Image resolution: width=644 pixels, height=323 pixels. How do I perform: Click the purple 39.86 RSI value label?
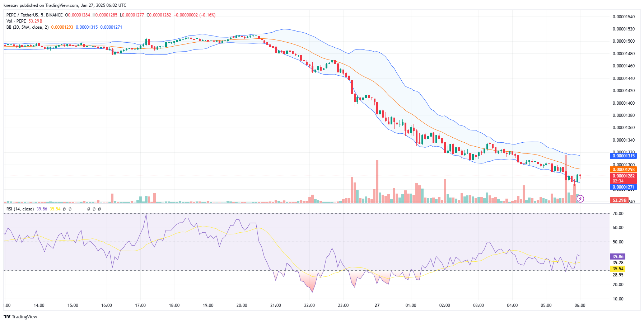coord(618,257)
